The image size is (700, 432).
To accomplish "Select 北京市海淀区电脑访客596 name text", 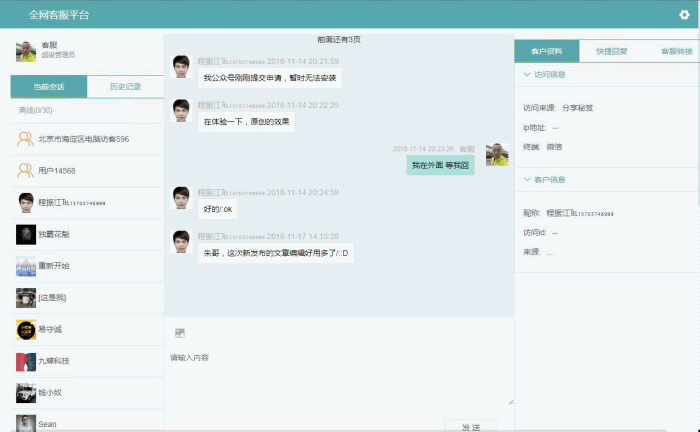I will click(83, 139).
